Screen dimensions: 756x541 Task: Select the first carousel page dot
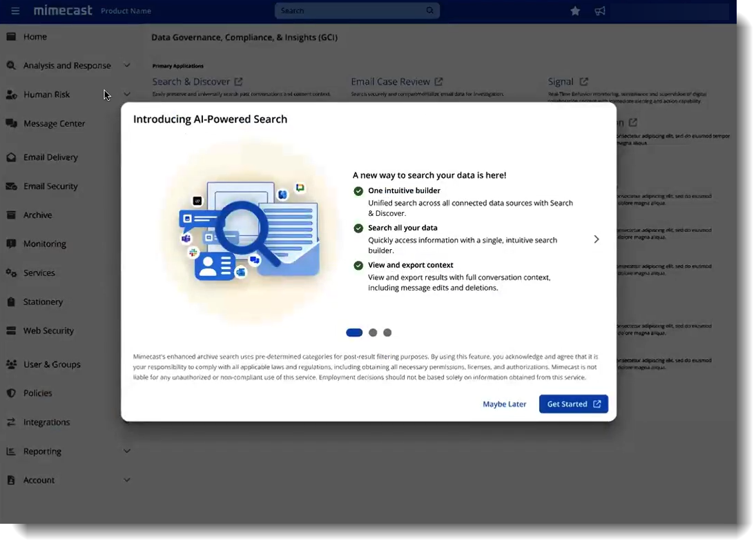pos(354,333)
